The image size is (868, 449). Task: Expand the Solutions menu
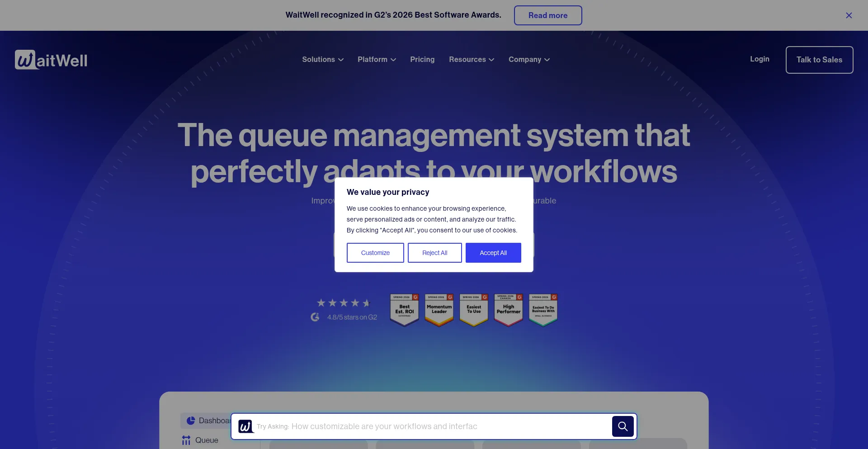click(x=323, y=59)
